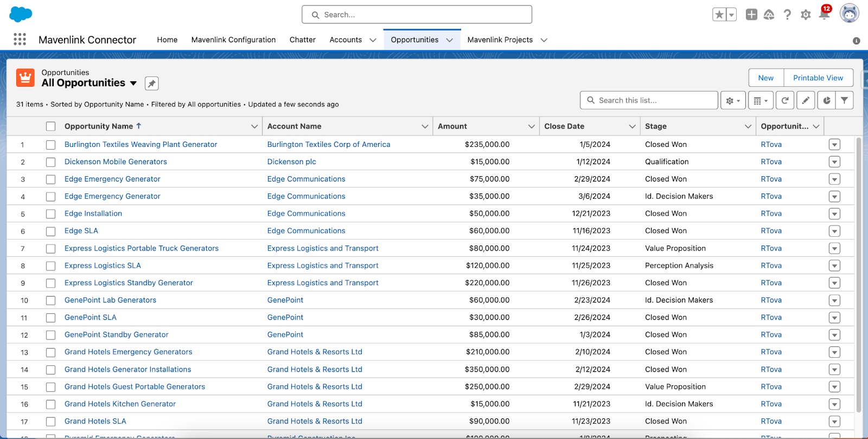
Task: Open the Help question mark icon
Action: tap(787, 15)
